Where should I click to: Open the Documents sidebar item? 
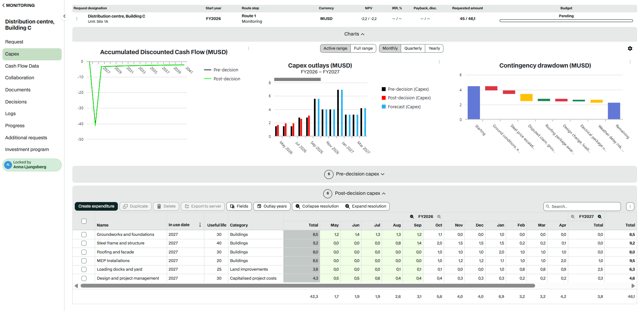(18, 90)
